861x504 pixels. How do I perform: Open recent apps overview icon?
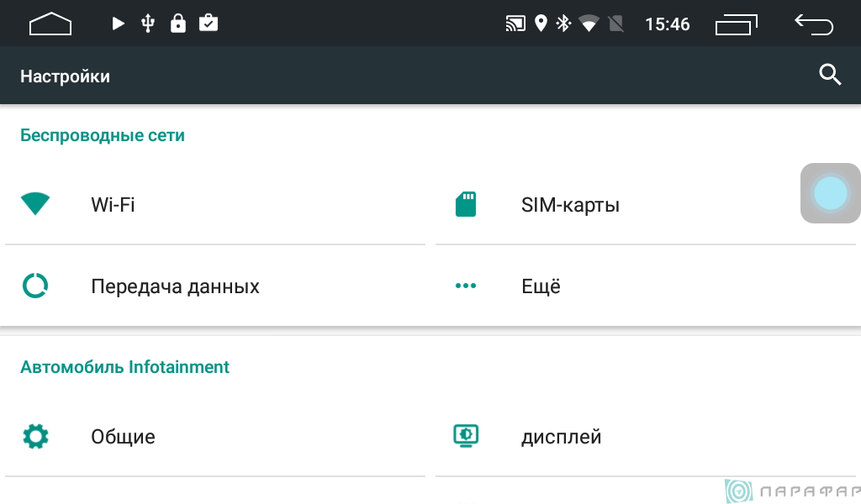coord(737,24)
